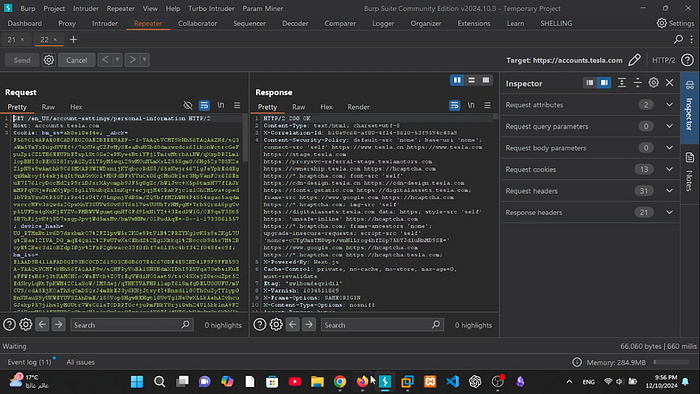This screenshot has height=394, width=700.
Task: Toggle Request line wrap button
Action: 204,105
